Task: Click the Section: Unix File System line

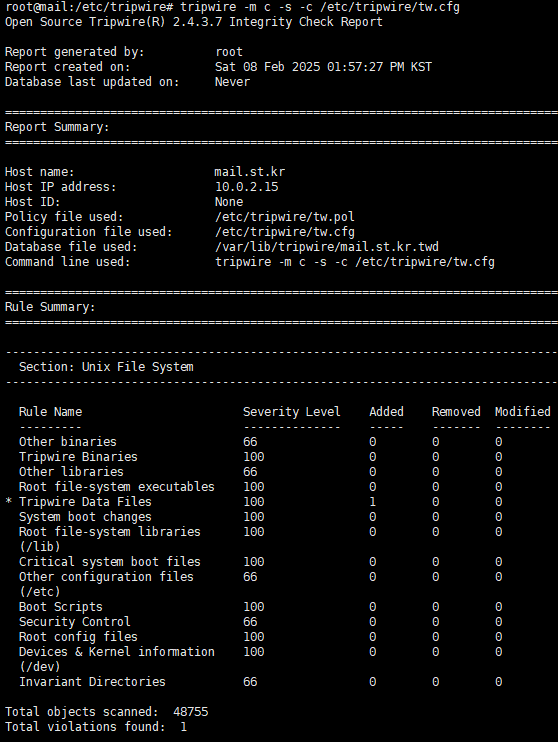Action: pos(106,367)
